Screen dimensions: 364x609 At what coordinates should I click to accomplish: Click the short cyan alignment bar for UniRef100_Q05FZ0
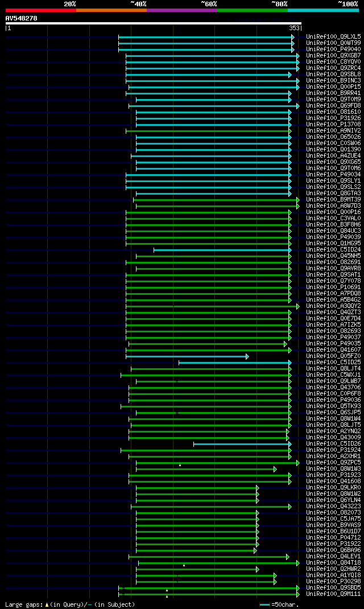[188, 356]
